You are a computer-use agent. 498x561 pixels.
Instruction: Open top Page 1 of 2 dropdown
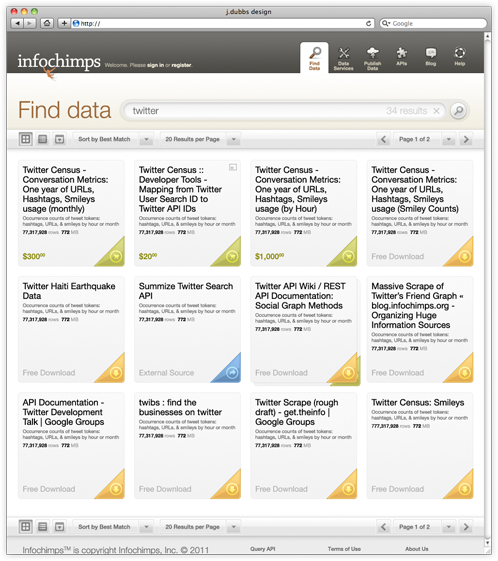pos(424,139)
